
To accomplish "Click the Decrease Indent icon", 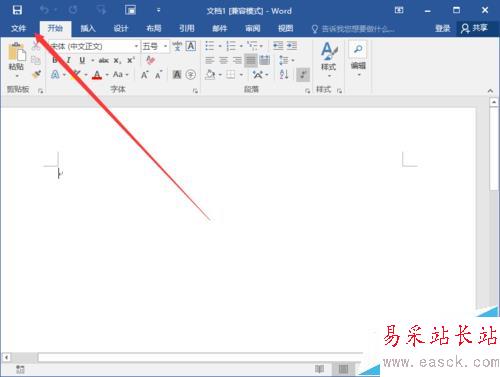I will point(278,46).
